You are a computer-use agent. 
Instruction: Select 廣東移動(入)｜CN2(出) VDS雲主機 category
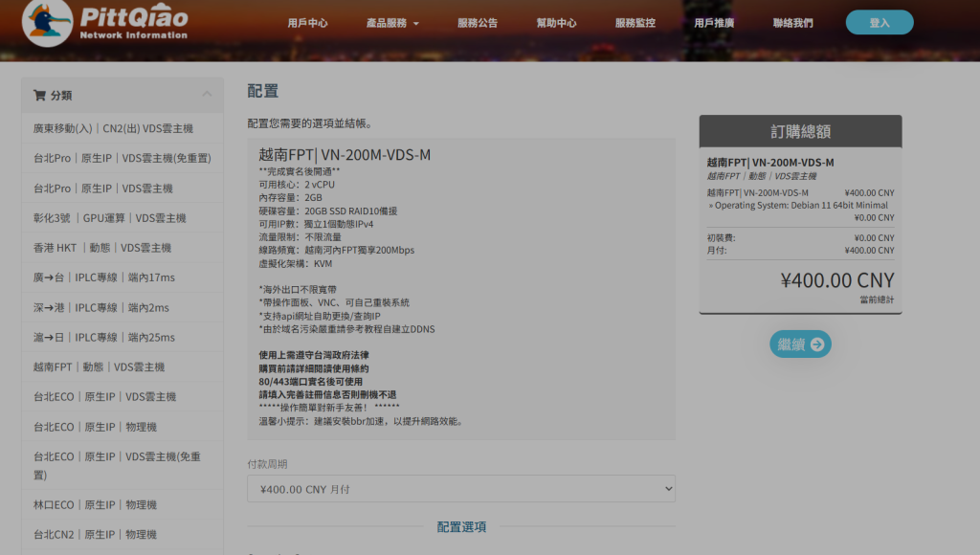[113, 128]
